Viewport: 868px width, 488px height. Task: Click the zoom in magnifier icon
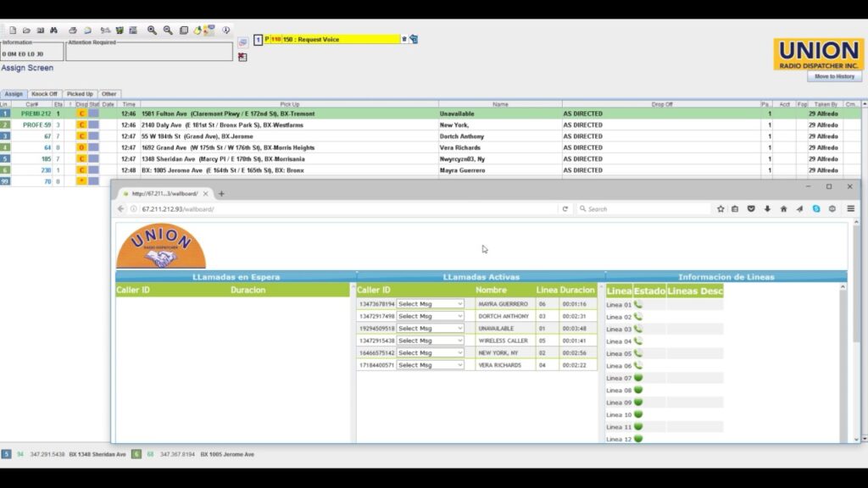(152, 30)
